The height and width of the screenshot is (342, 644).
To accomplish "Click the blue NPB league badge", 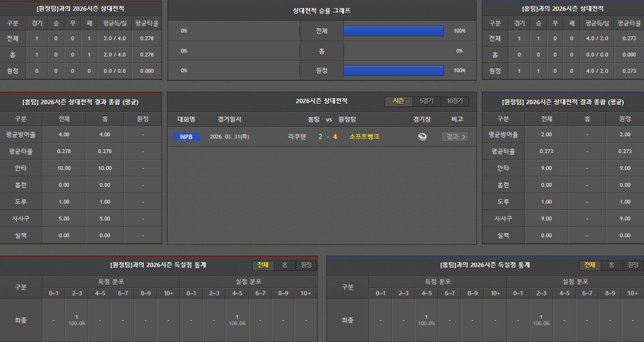I will coord(186,137).
